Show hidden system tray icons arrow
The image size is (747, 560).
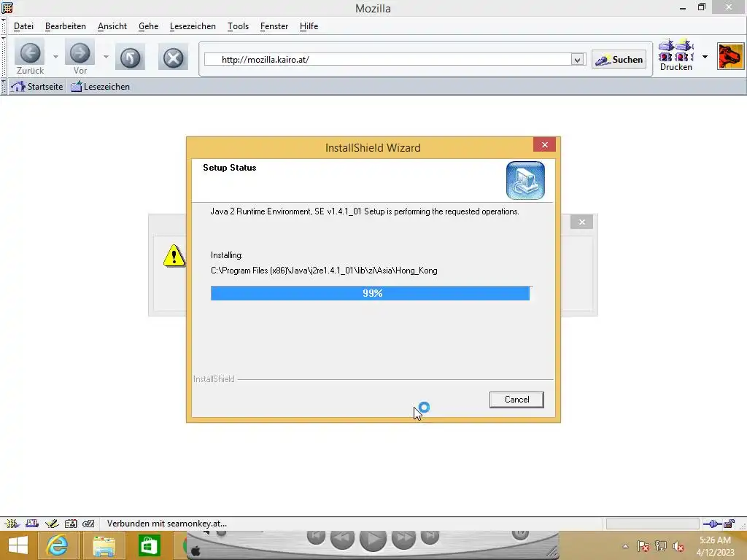point(625,546)
